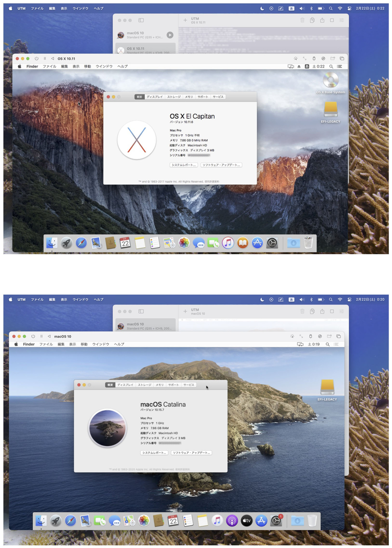Open Music app in the Catalina dock
392x548 pixels.
coord(217,521)
